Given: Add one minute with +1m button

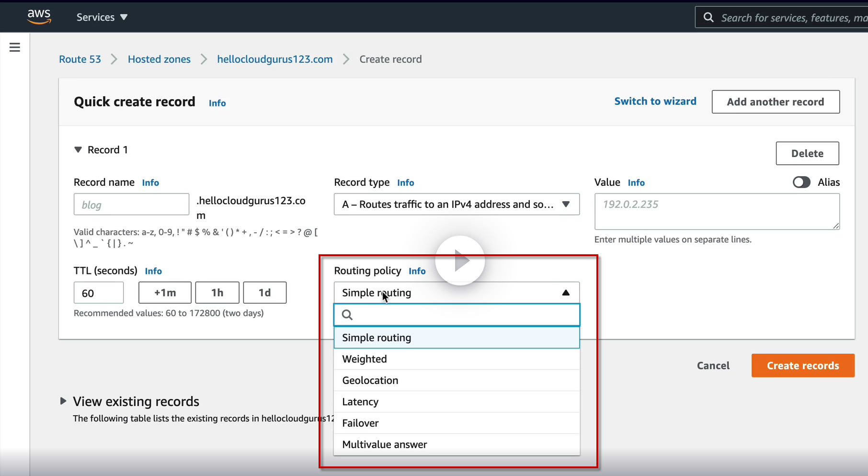Looking at the screenshot, I should [x=165, y=293].
